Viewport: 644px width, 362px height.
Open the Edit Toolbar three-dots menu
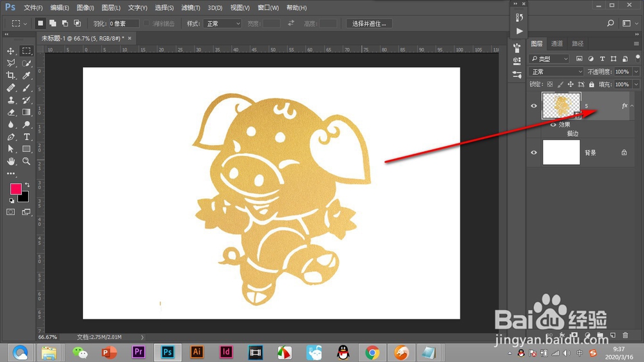click(11, 173)
